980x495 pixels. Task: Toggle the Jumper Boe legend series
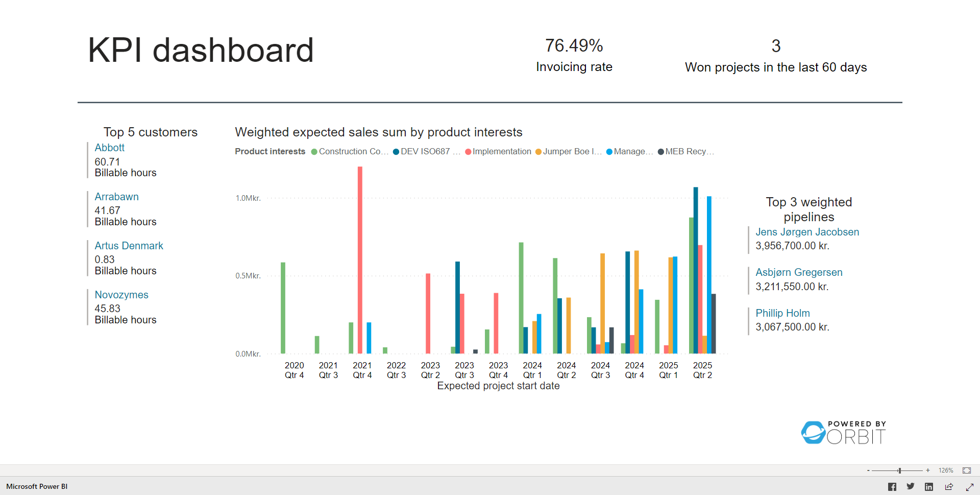(x=569, y=151)
